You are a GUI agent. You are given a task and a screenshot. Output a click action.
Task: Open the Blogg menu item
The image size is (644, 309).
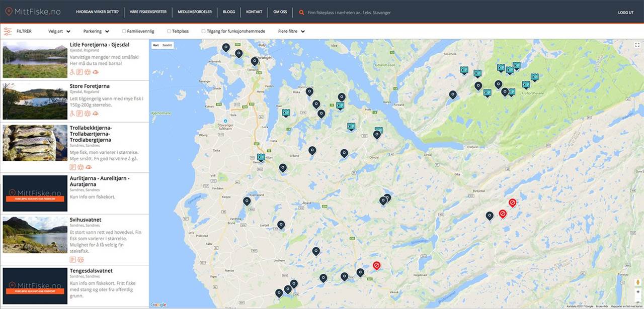pos(228,12)
